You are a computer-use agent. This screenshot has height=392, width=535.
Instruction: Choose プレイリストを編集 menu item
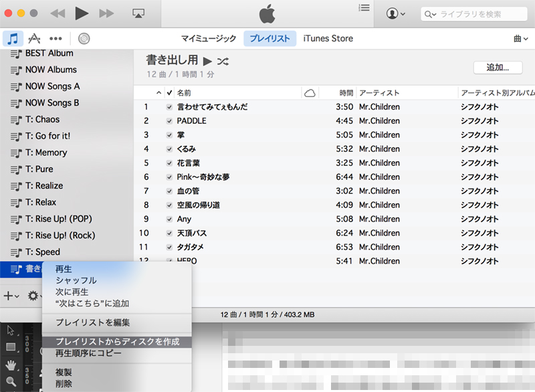tap(116, 322)
